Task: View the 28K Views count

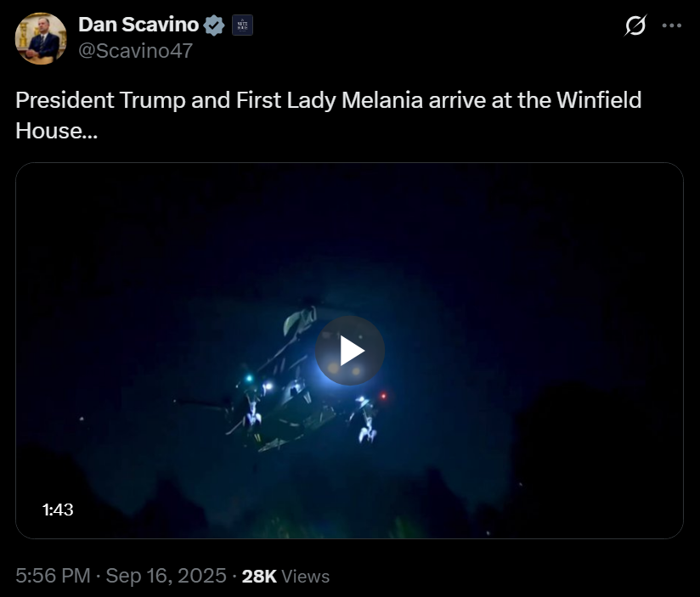Action: pos(285,576)
